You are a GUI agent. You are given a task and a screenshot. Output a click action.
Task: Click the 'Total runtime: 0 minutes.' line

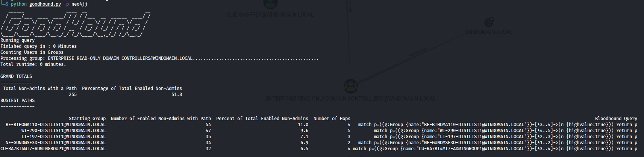tap(33, 64)
